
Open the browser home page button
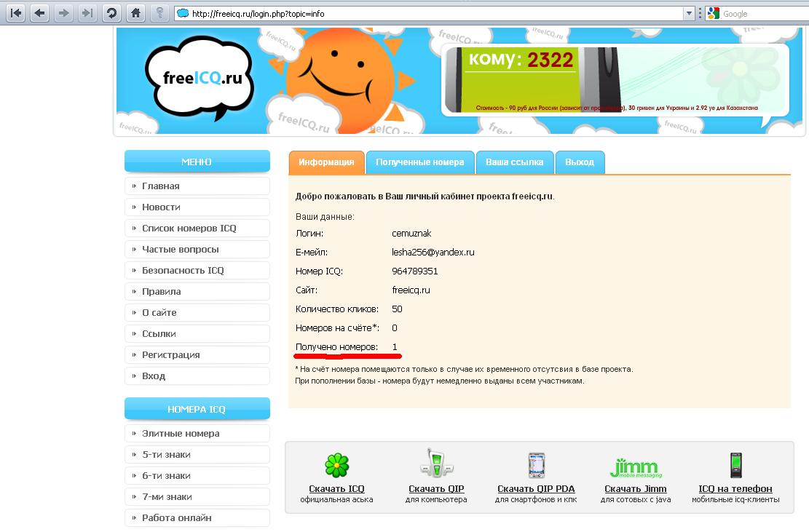pos(135,13)
